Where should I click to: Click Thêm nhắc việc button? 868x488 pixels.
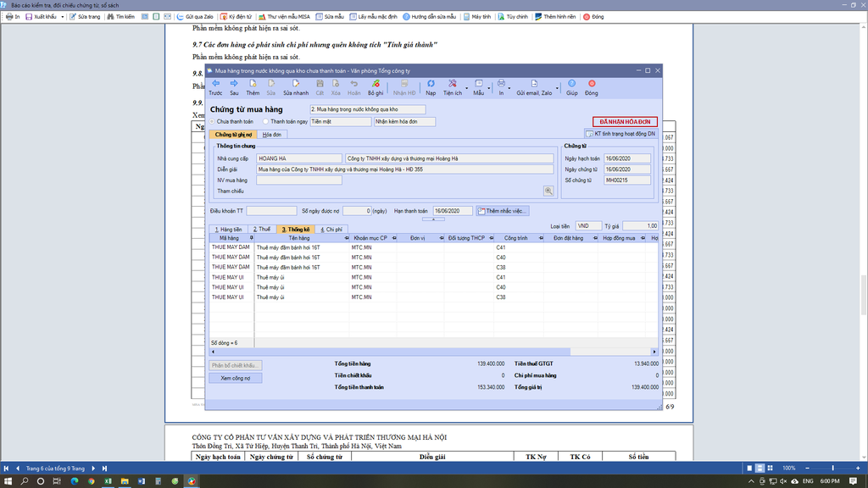coord(503,211)
